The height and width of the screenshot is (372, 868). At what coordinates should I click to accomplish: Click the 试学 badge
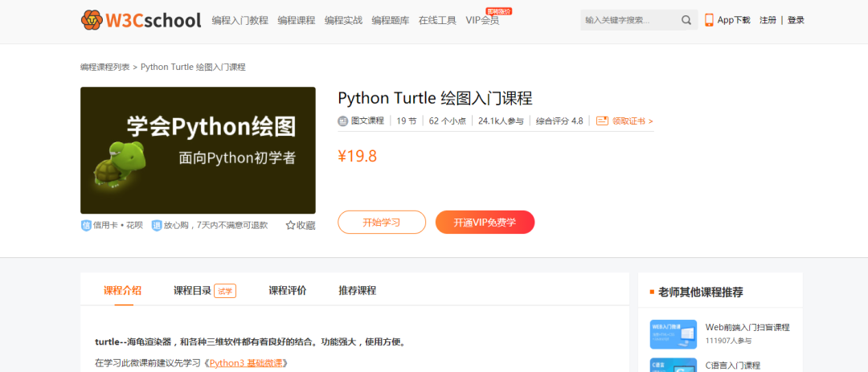(x=225, y=291)
